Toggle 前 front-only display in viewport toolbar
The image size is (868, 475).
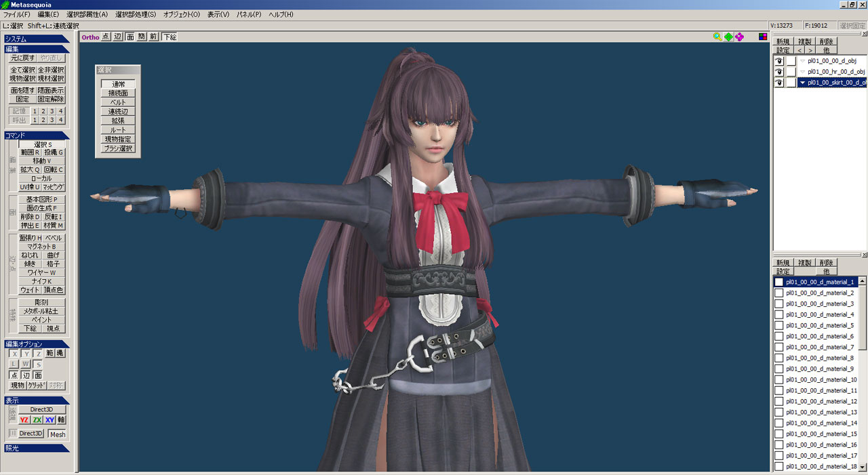pos(153,37)
